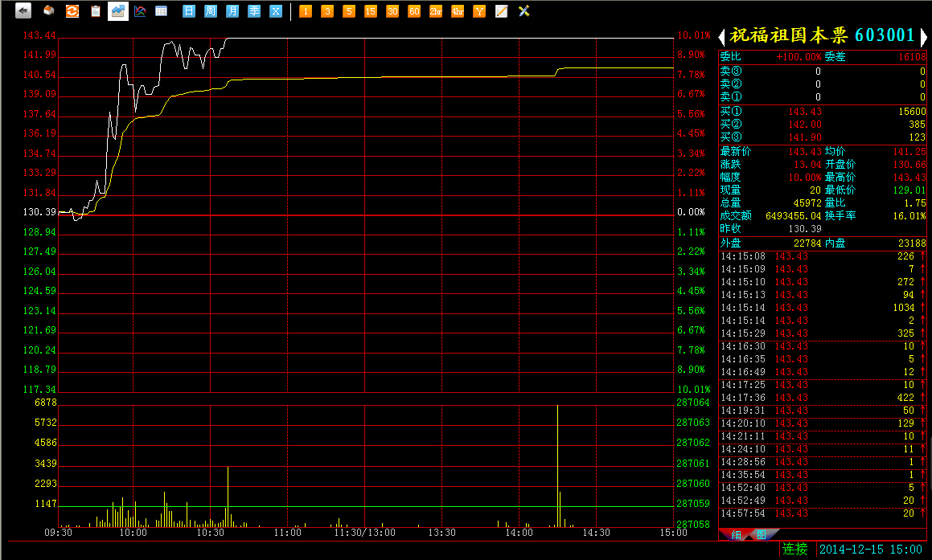Select the 买② bid row at 142.00
The height and width of the screenshot is (560, 932).
[x=823, y=124]
